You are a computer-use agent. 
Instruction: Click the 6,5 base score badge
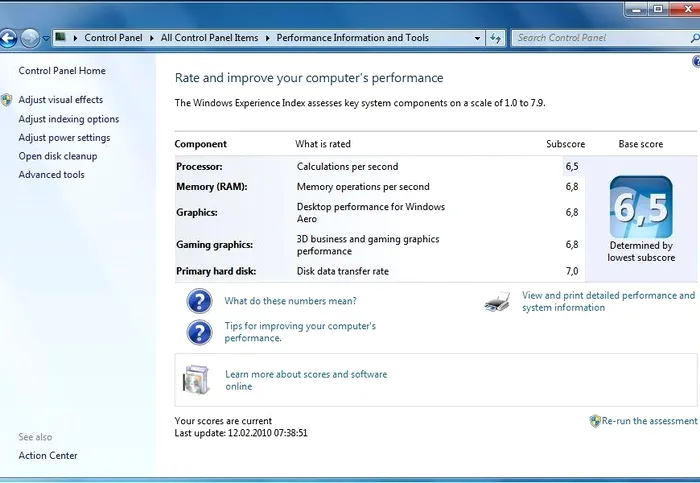coord(641,207)
